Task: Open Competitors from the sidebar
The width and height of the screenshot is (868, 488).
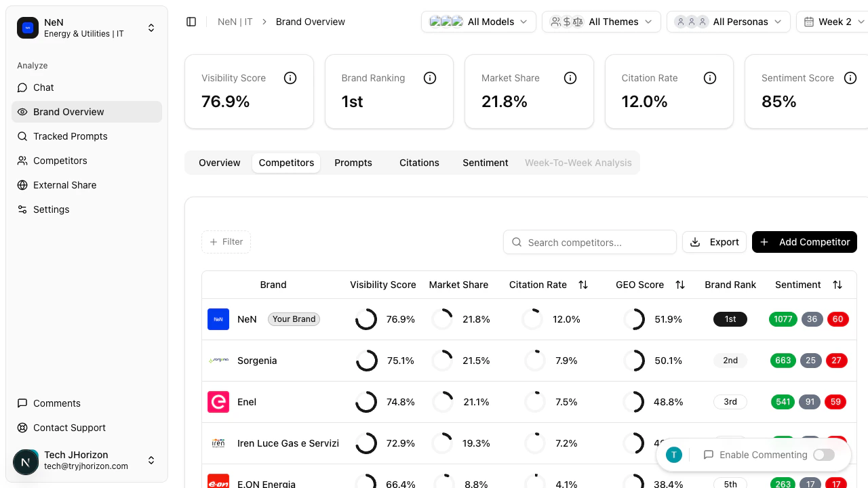Action: coord(60,161)
